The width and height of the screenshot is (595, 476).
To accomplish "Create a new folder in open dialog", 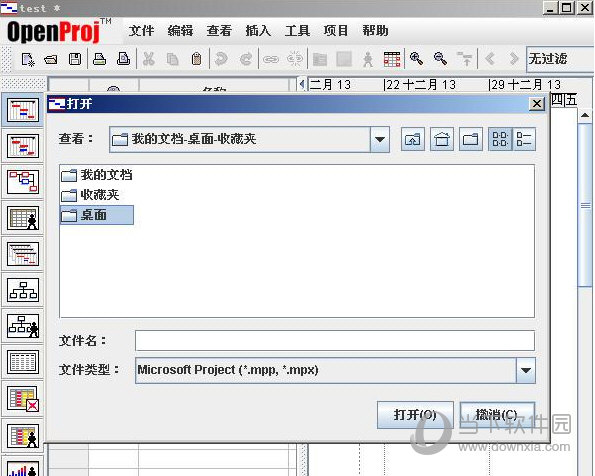I will [471, 139].
